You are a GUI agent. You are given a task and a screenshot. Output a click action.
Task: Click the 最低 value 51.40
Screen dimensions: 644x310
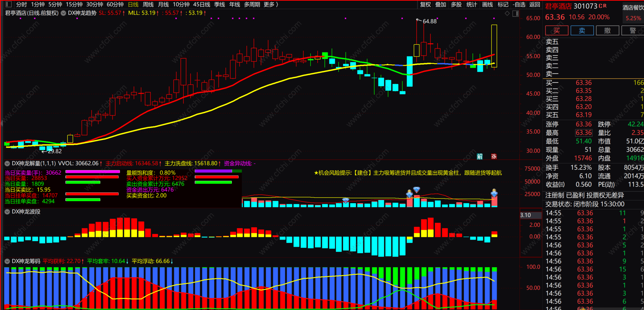pyautogui.click(x=583, y=141)
